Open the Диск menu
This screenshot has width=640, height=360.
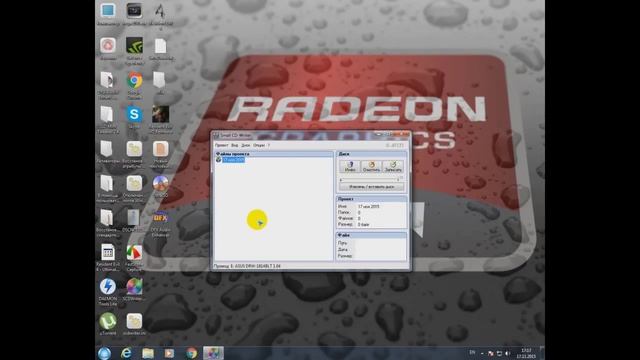(x=246, y=145)
